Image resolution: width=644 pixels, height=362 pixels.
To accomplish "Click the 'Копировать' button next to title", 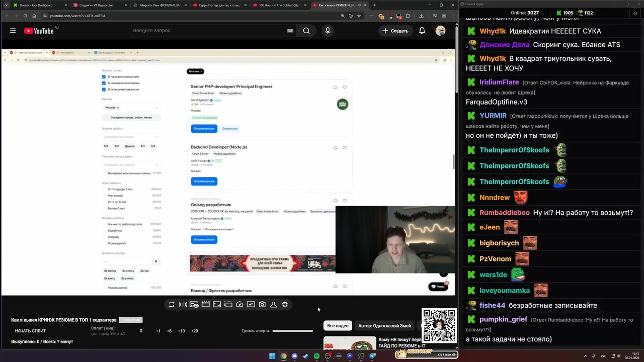I will click(131, 320).
